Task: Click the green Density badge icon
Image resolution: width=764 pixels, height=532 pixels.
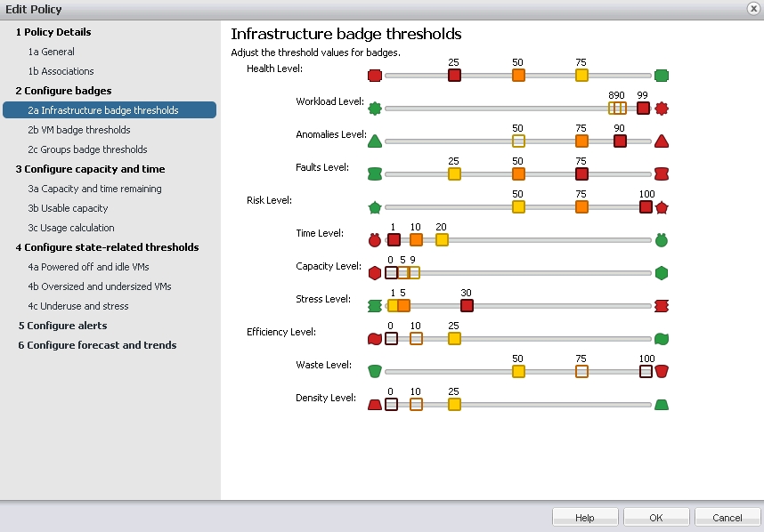Action: [x=662, y=405]
